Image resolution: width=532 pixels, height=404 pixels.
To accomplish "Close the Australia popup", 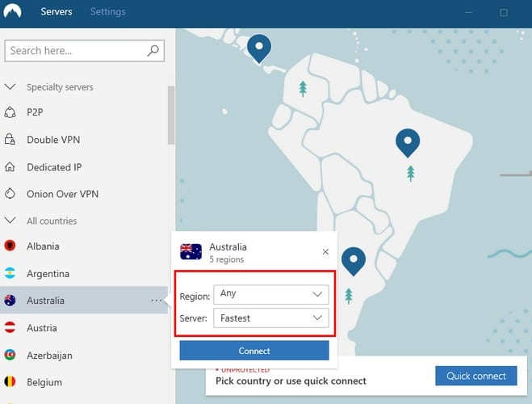I will point(325,252).
